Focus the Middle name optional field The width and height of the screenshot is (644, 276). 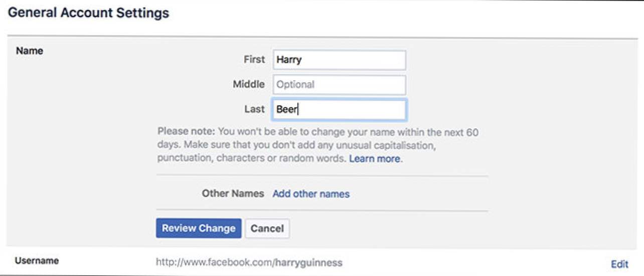(x=339, y=85)
